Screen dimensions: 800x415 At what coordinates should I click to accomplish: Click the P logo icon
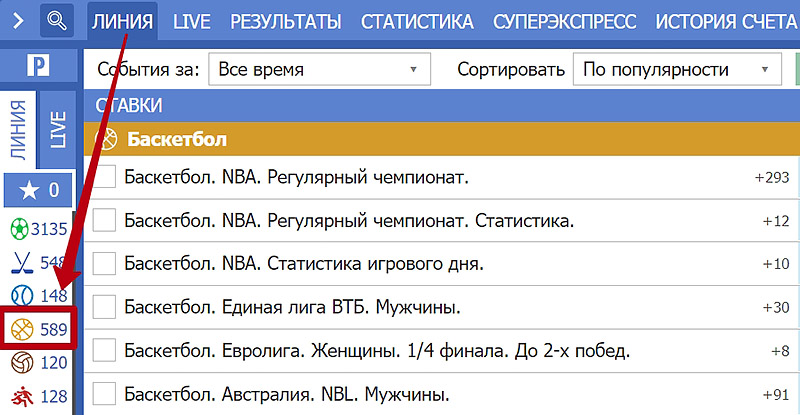[x=38, y=66]
